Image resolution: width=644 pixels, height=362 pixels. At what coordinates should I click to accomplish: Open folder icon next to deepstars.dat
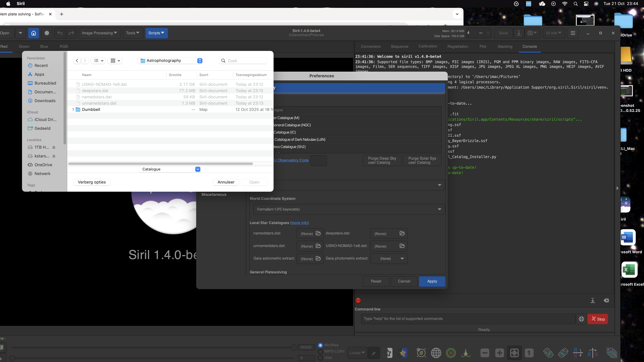pos(402,233)
